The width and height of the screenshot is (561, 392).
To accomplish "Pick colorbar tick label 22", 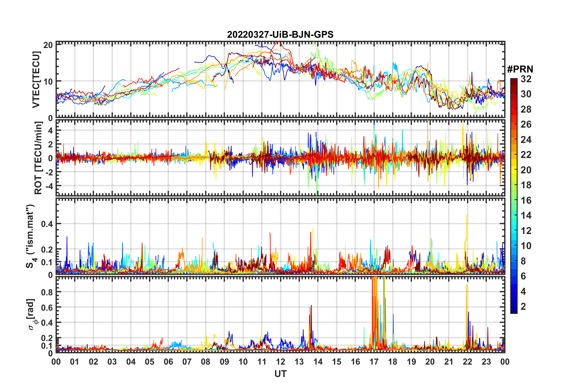I will pyautogui.click(x=526, y=154).
